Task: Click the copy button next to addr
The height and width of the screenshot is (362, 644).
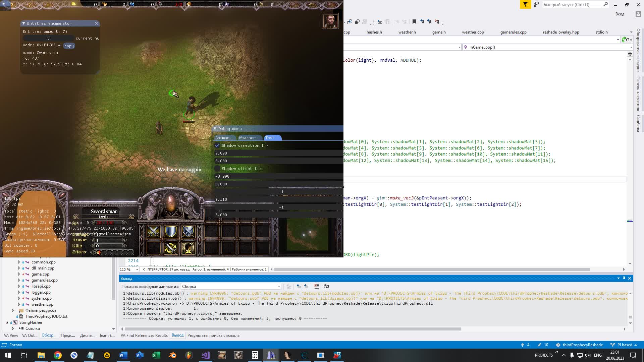Action: (x=69, y=46)
